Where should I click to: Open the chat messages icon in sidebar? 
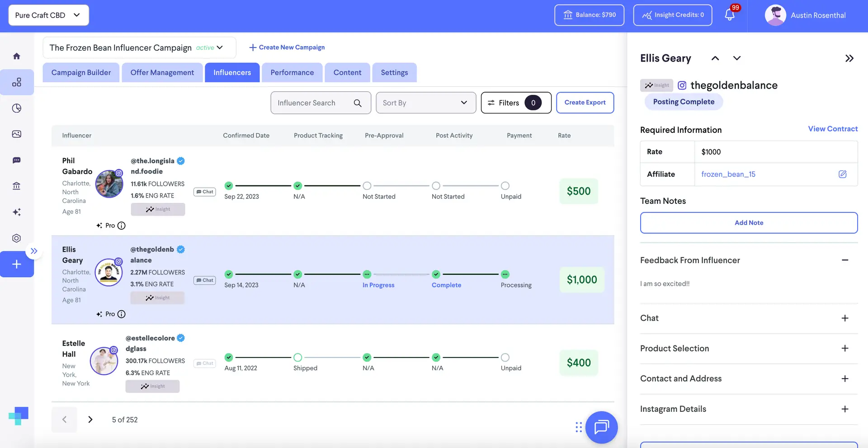[x=17, y=160]
